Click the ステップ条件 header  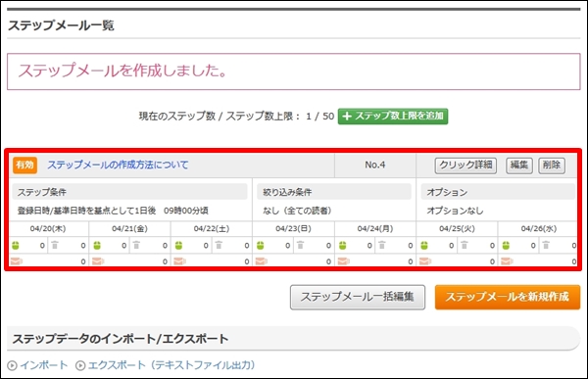[129, 192]
